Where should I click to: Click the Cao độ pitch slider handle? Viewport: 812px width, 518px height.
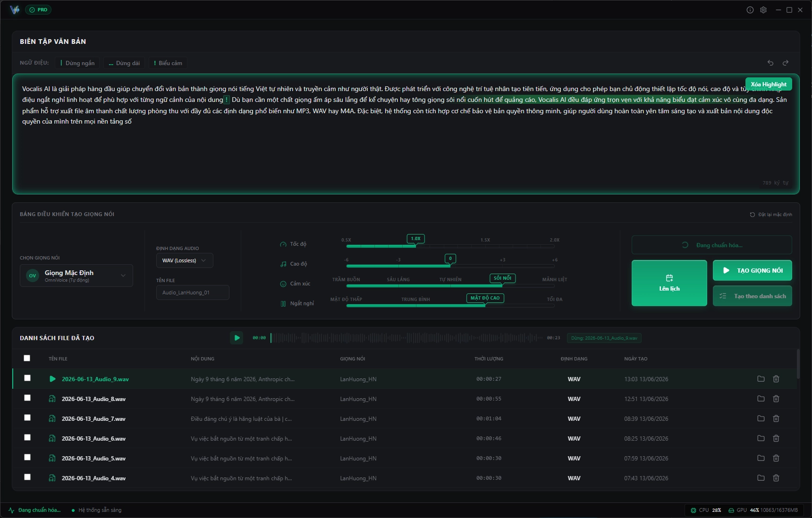[x=450, y=259]
